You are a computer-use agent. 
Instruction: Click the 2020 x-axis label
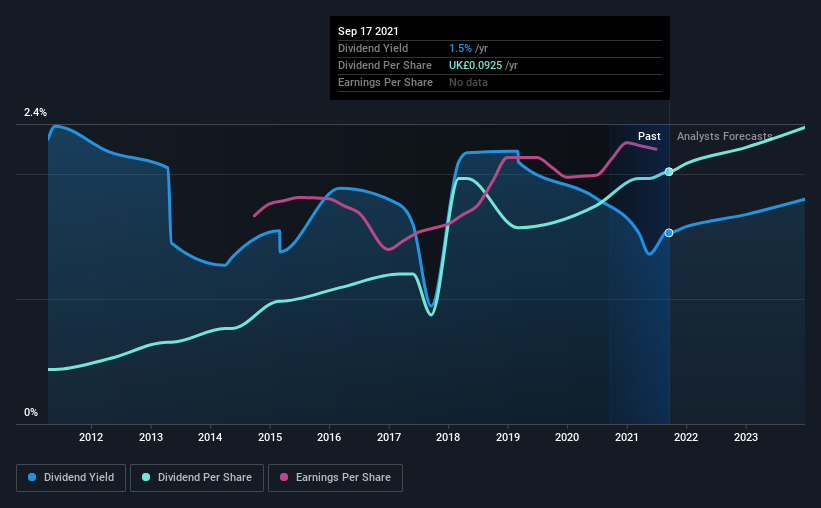click(567, 437)
